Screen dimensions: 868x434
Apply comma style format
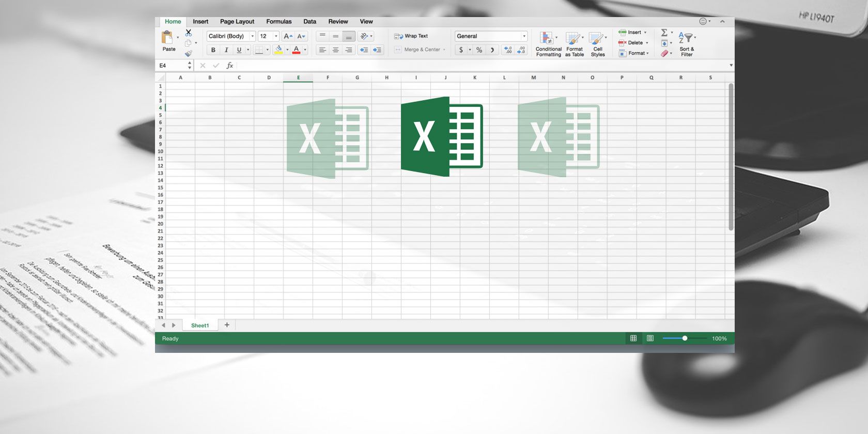(x=492, y=50)
